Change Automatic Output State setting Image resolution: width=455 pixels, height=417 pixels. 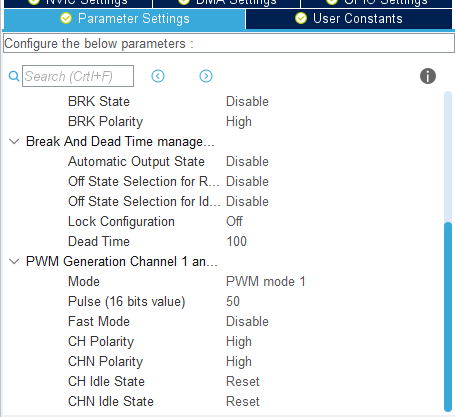point(247,161)
